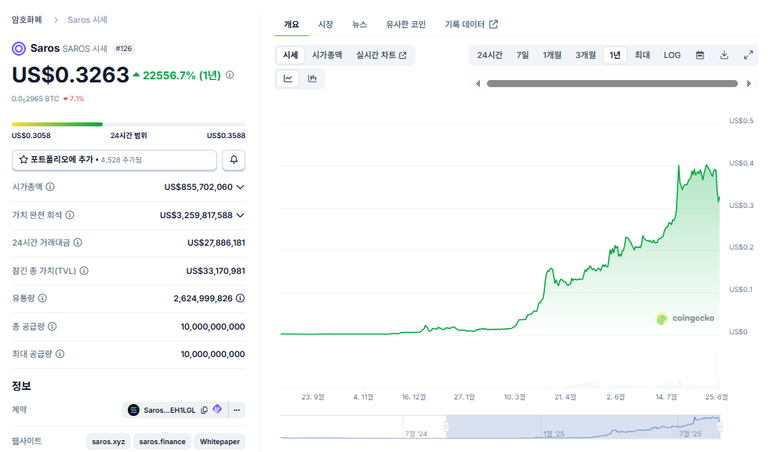Click right arrow of chart range scrollbar

[x=749, y=84]
